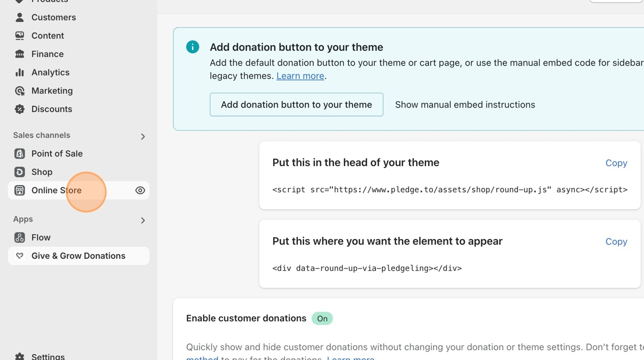Click the Online Store storefront icon
The width and height of the screenshot is (644, 360).
click(x=20, y=190)
